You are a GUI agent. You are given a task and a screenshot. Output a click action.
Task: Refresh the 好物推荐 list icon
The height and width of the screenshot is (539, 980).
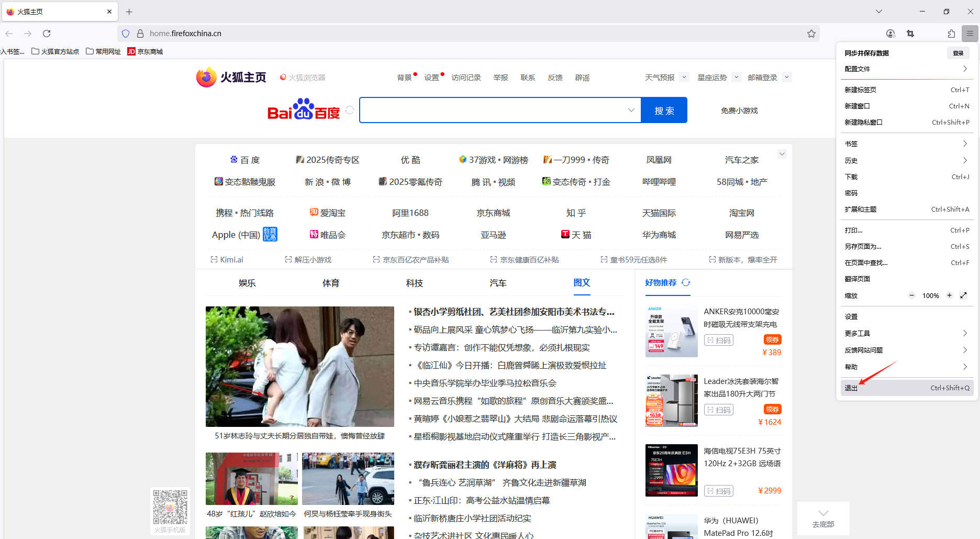pos(686,282)
